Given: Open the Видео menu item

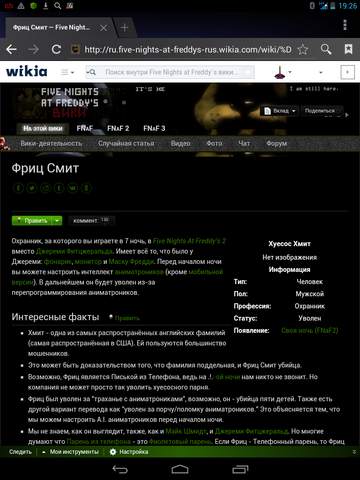Looking at the screenshot, I should point(180,143).
